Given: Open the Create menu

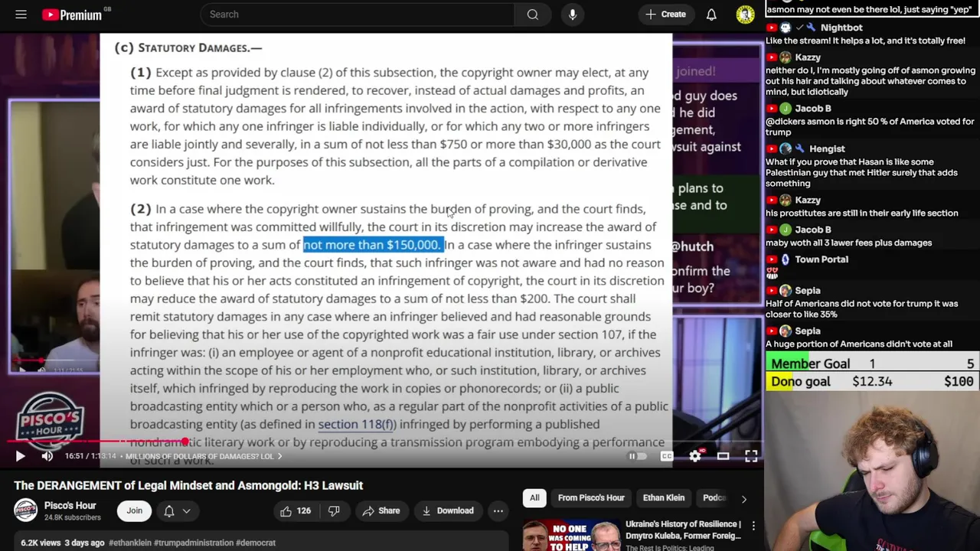Looking at the screenshot, I should click(x=665, y=15).
